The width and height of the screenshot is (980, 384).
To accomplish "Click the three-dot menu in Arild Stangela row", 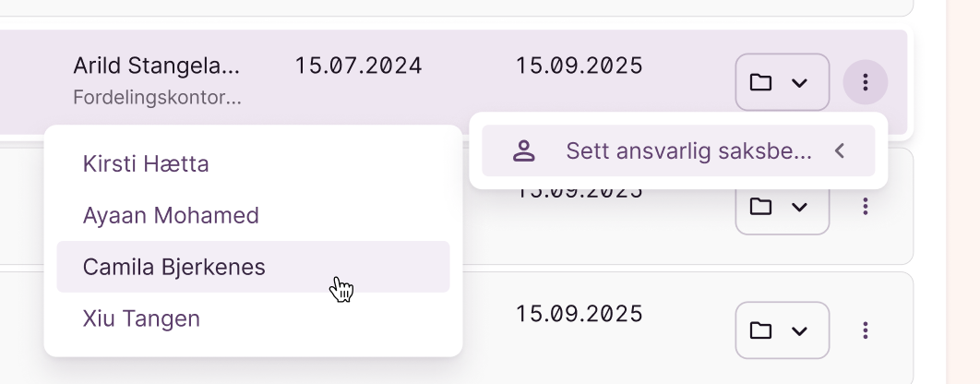I will [865, 83].
